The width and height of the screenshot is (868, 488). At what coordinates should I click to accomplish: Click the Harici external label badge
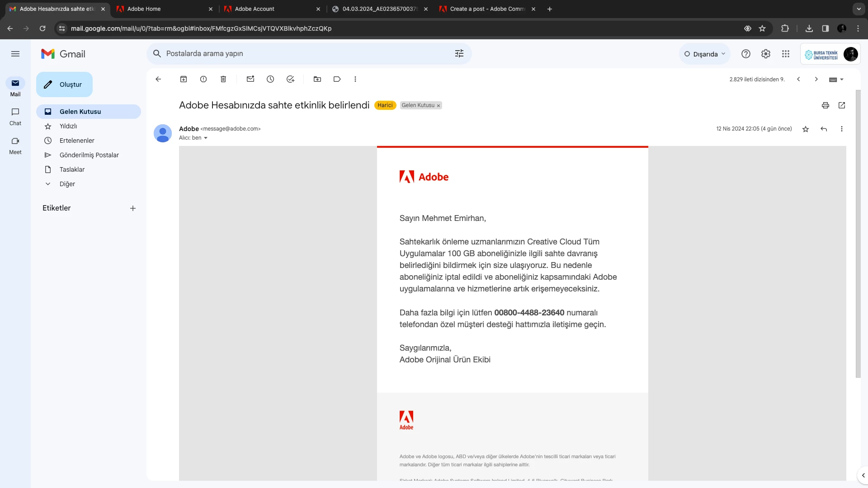click(x=385, y=105)
